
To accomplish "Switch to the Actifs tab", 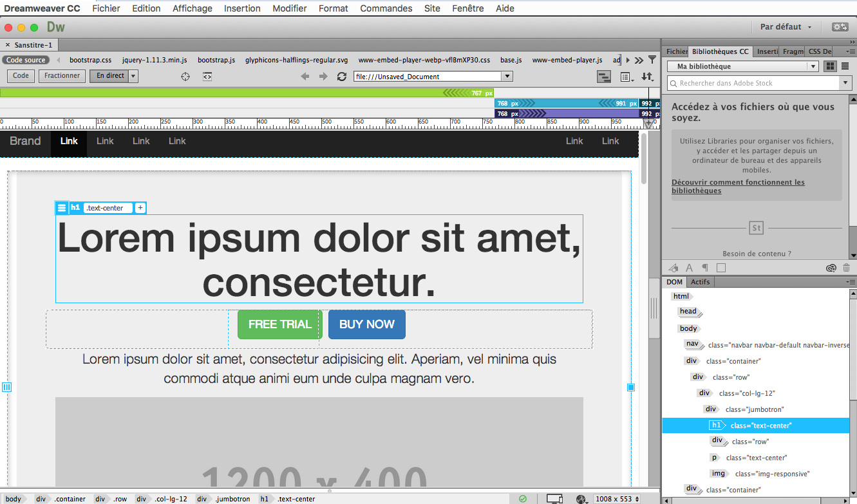I will 700,281.
